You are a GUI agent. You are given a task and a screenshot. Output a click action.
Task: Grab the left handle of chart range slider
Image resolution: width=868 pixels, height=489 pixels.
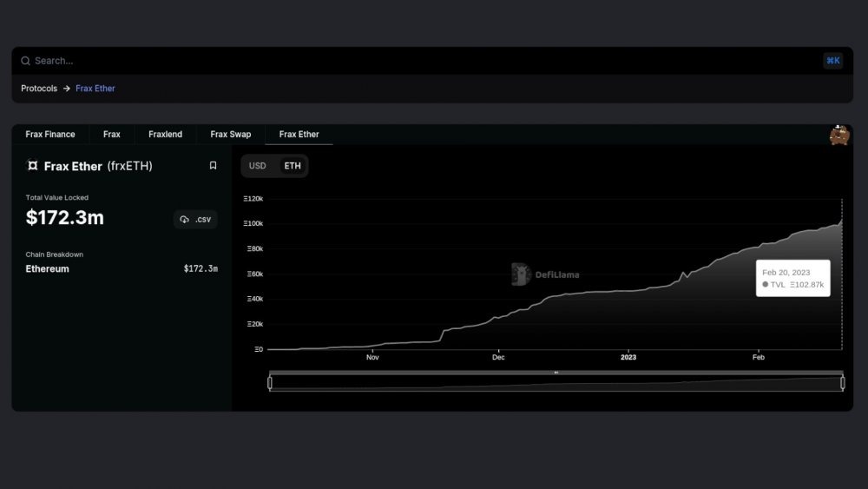point(270,382)
